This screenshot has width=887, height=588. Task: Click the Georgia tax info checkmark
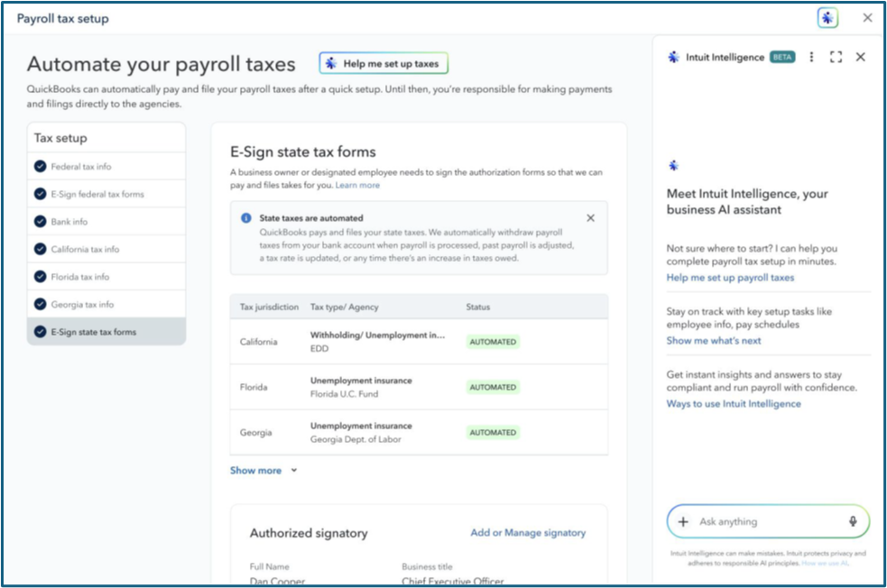click(40, 305)
